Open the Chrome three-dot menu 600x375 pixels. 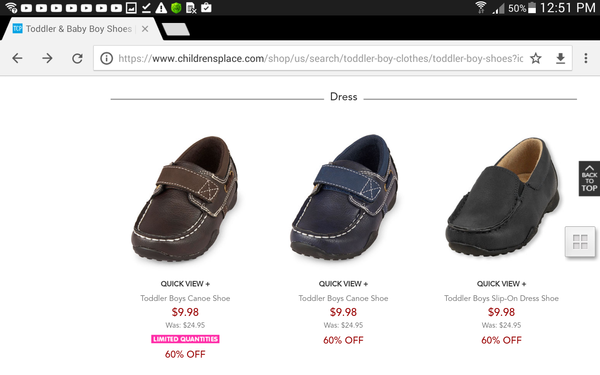tap(585, 58)
